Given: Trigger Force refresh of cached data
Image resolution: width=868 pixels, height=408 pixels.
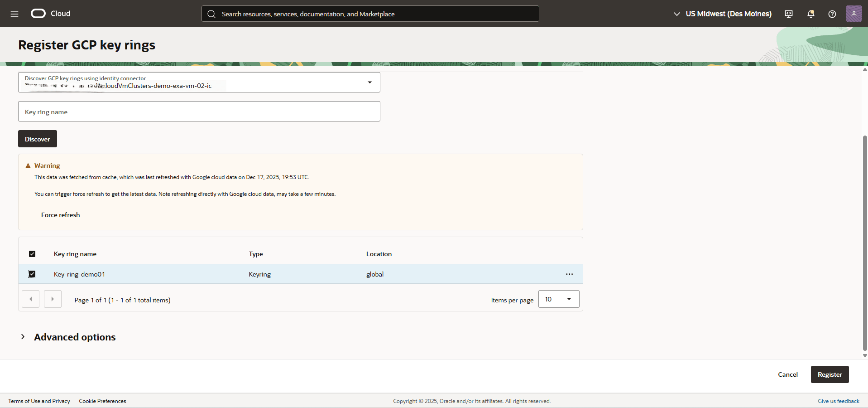Looking at the screenshot, I should click(60, 214).
